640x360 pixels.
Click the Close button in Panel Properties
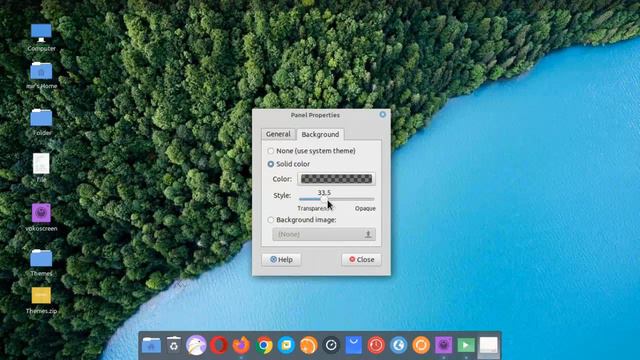(x=361, y=260)
